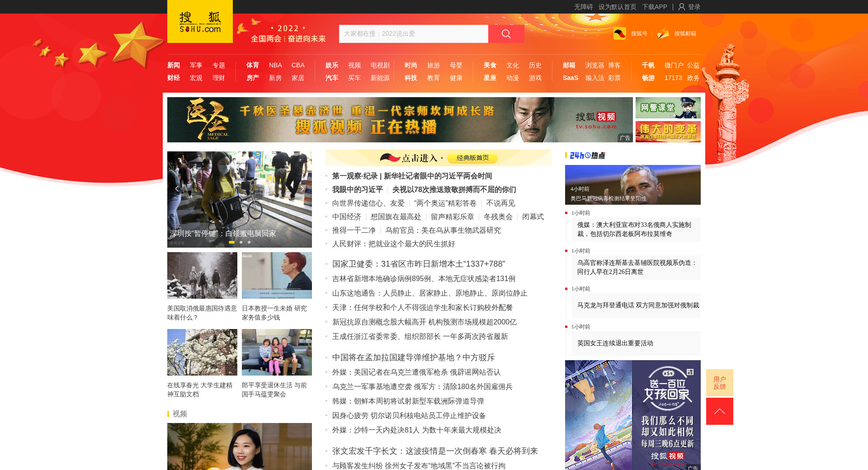
Task: Click the 用户反馈 feedback button
Action: 719,383
